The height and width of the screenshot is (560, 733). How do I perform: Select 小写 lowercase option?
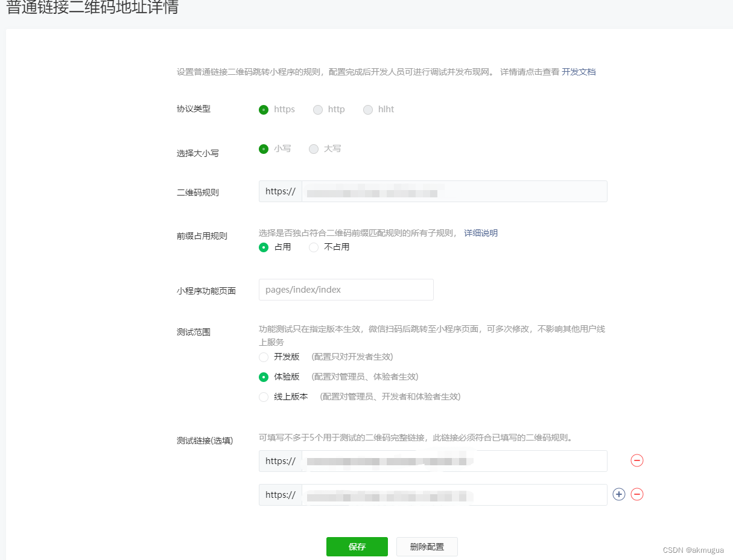(x=264, y=149)
